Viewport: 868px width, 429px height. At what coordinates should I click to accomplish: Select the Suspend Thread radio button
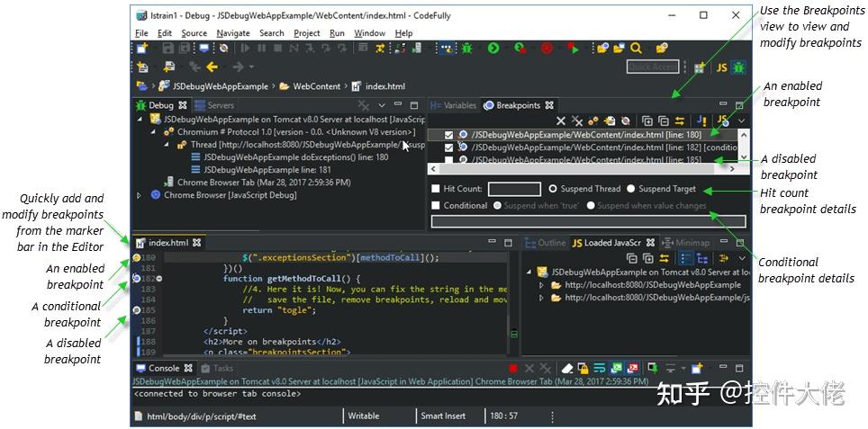pyautogui.click(x=553, y=189)
